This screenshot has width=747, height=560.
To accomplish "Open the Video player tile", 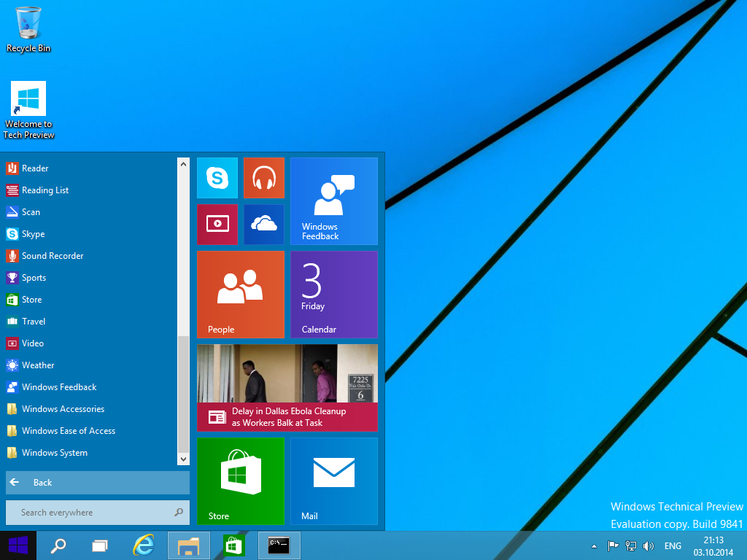I will point(217,225).
